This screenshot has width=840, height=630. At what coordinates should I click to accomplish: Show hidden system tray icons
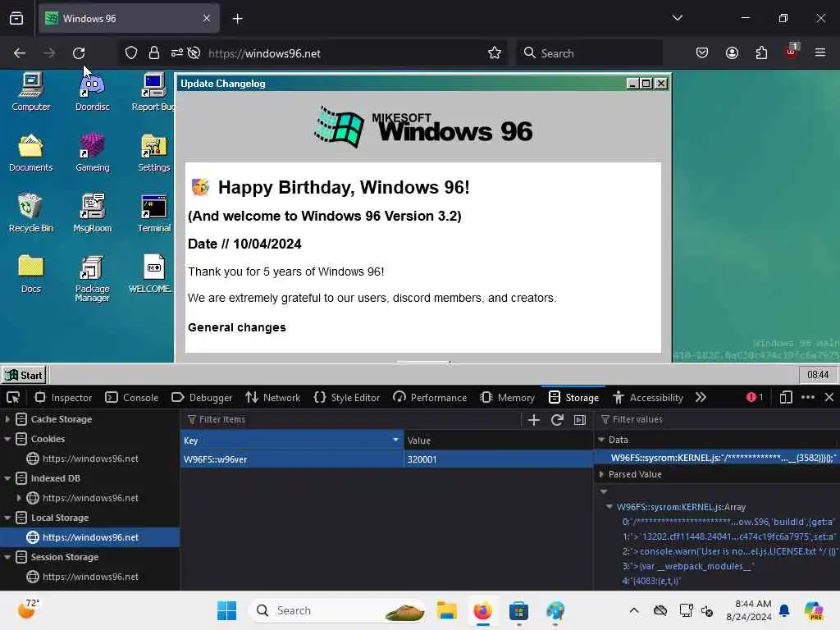634,610
